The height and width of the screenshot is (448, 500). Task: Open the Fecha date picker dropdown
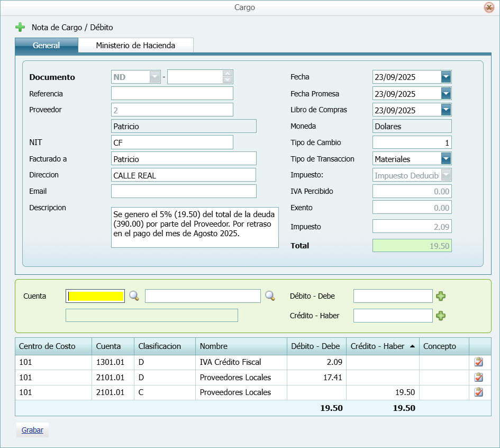pyautogui.click(x=446, y=77)
